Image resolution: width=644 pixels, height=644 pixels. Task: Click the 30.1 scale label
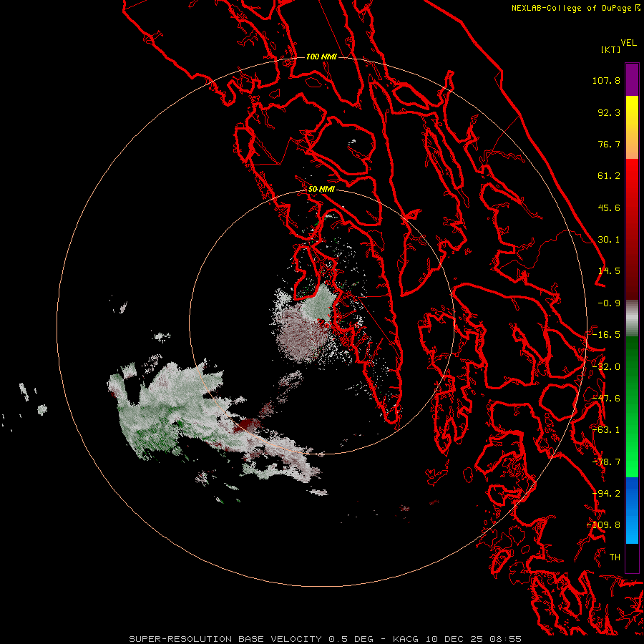click(609, 240)
